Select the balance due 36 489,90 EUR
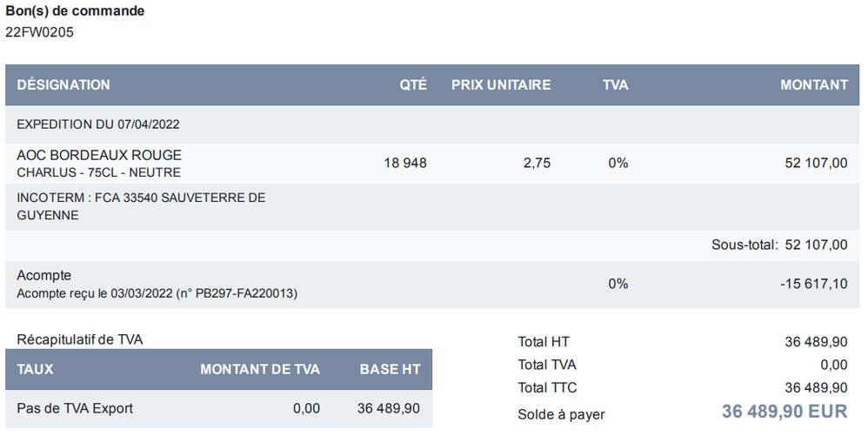This screenshot has height=436, width=868. (x=784, y=412)
